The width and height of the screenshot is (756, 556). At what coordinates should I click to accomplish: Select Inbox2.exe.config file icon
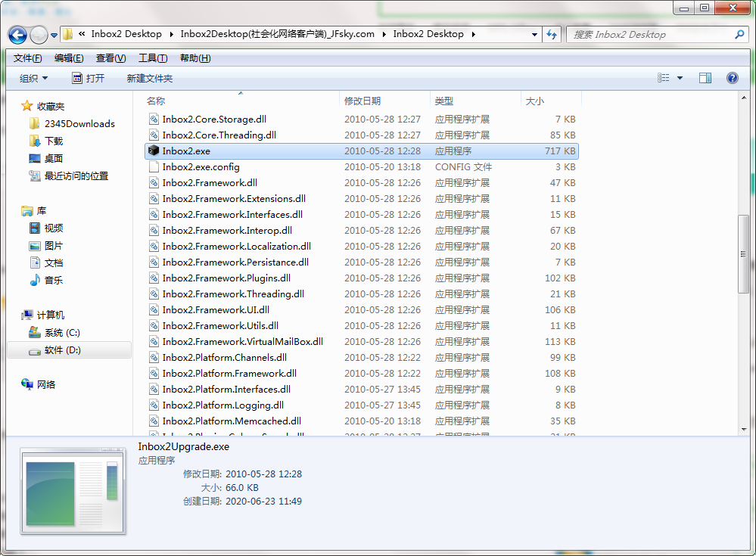(154, 166)
